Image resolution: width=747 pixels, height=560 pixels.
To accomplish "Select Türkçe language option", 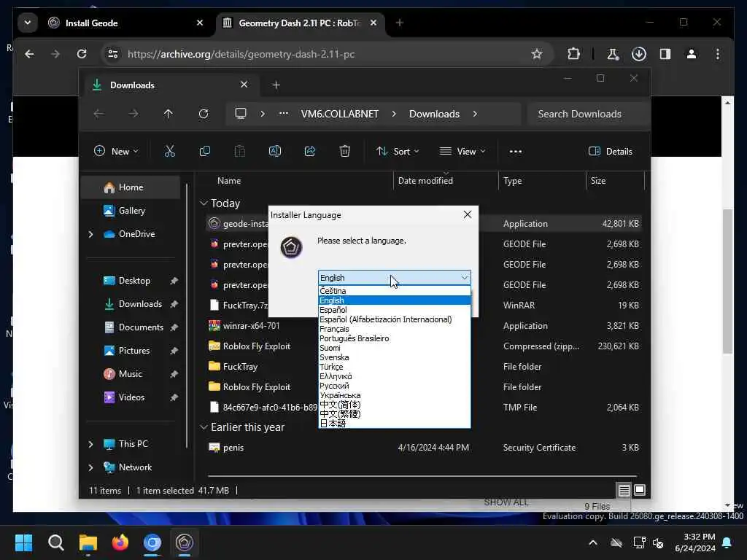I will (394, 367).
